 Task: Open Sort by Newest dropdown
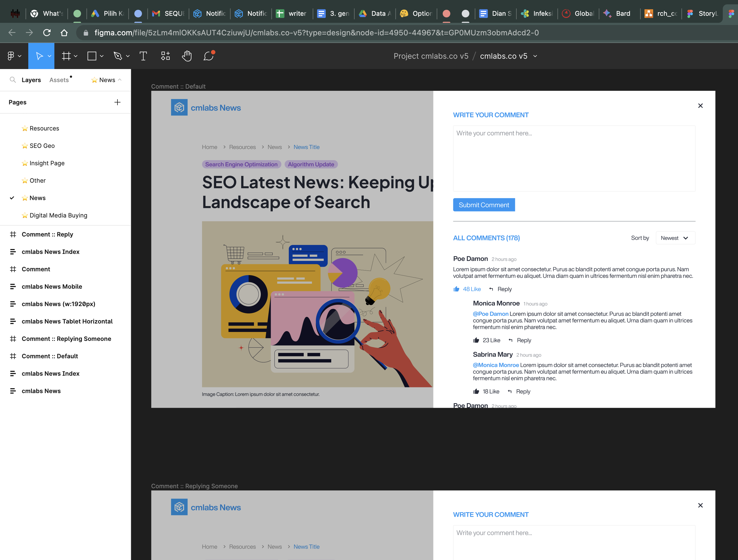tap(675, 238)
